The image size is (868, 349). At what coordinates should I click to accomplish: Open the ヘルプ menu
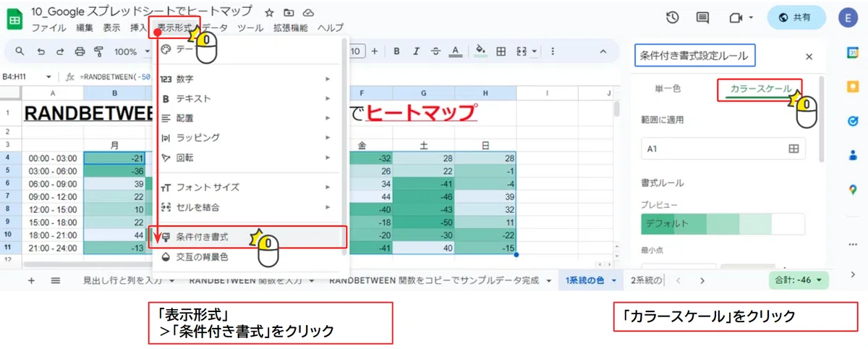pos(331,28)
